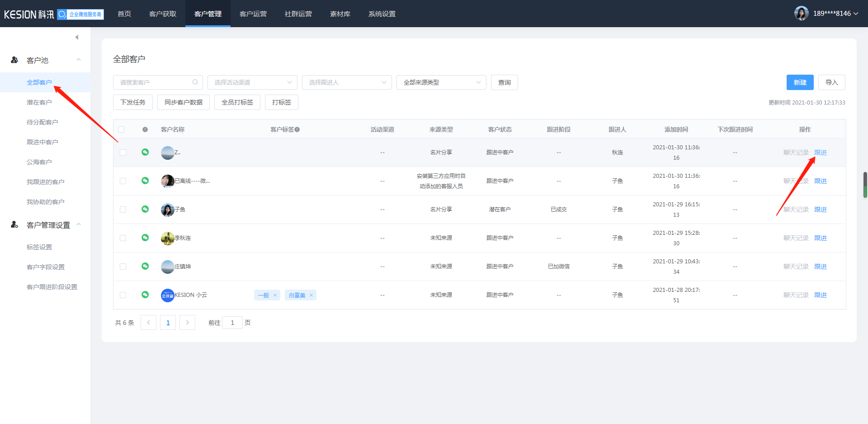This screenshot has height=424, width=868.
Task: Click the user profile avatar in the top bar
Action: [x=801, y=14]
